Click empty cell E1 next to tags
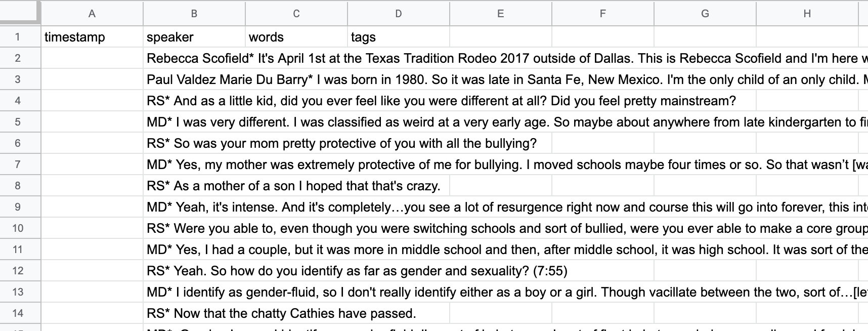 501,37
